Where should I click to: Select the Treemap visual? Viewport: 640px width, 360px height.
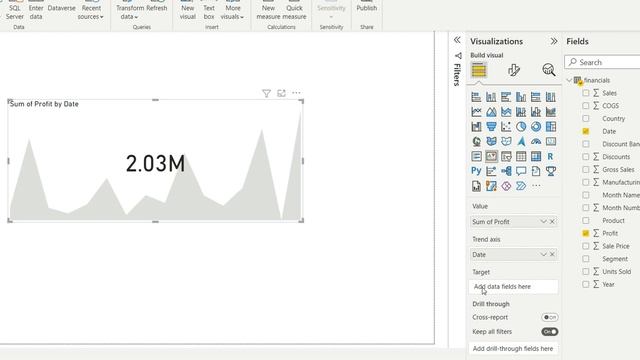pos(551,127)
